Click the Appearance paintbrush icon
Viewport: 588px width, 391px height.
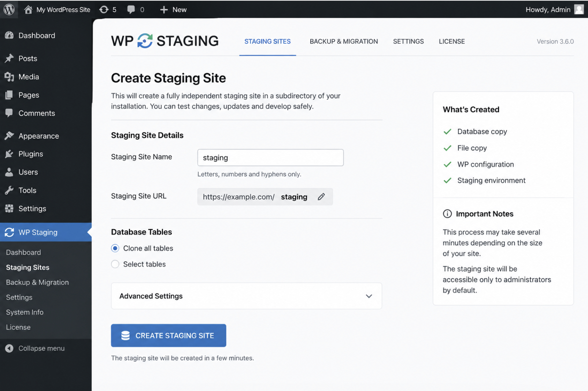click(9, 136)
